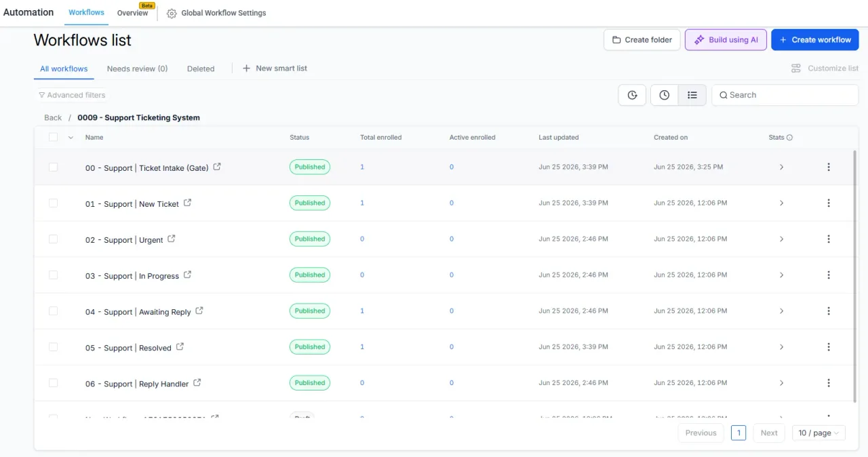Viewport: 868px width, 457px height.
Task: Select the Deleted tab
Action: (x=201, y=68)
